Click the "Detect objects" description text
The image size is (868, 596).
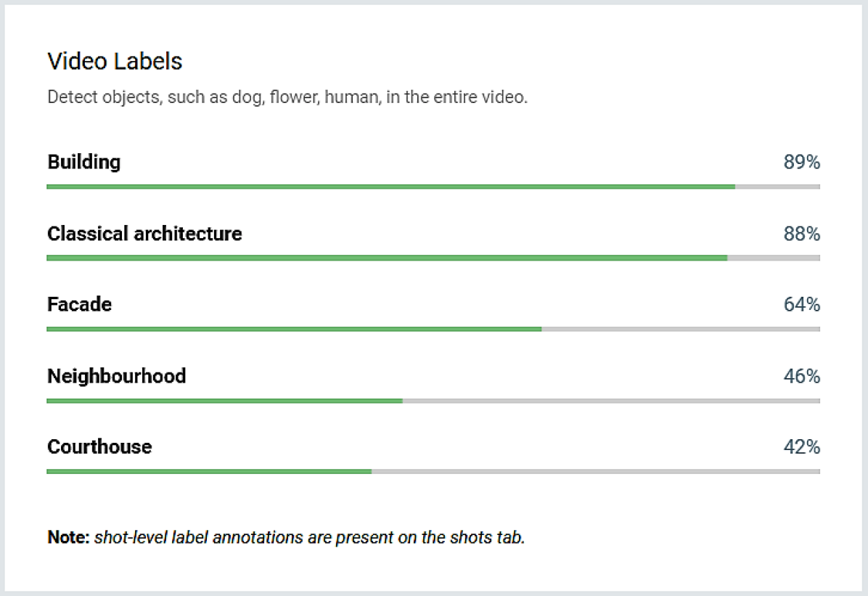click(x=287, y=97)
